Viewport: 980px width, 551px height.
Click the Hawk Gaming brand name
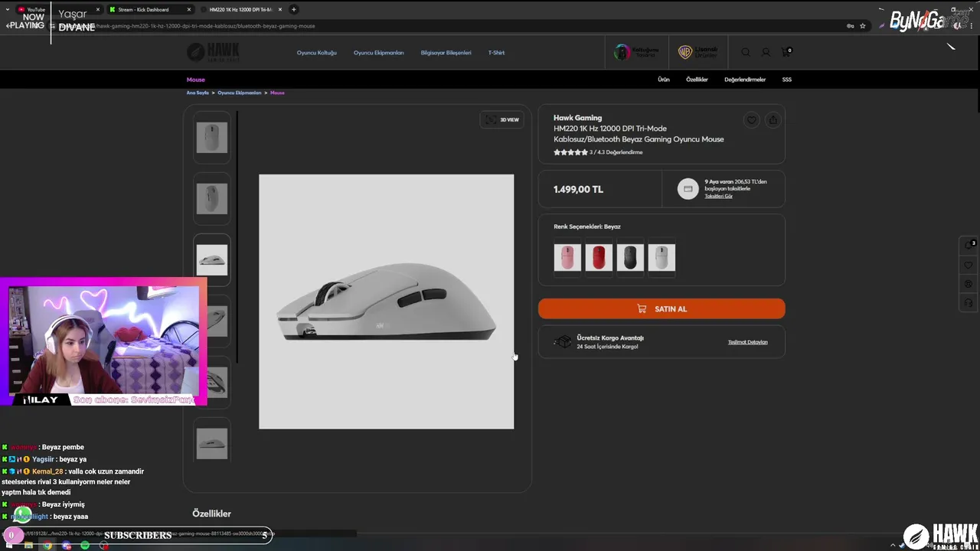[577, 118]
